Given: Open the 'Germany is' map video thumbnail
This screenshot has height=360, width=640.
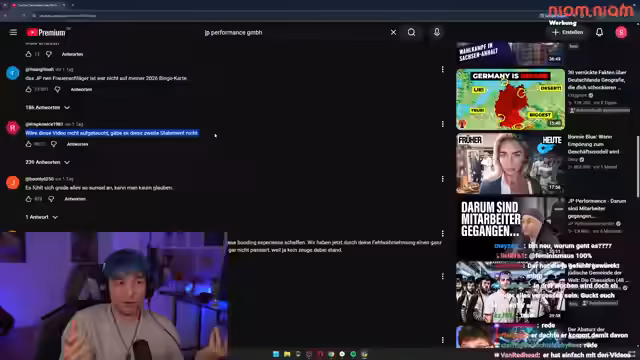Looking at the screenshot, I should pyautogui.click(x=510, y=99).
